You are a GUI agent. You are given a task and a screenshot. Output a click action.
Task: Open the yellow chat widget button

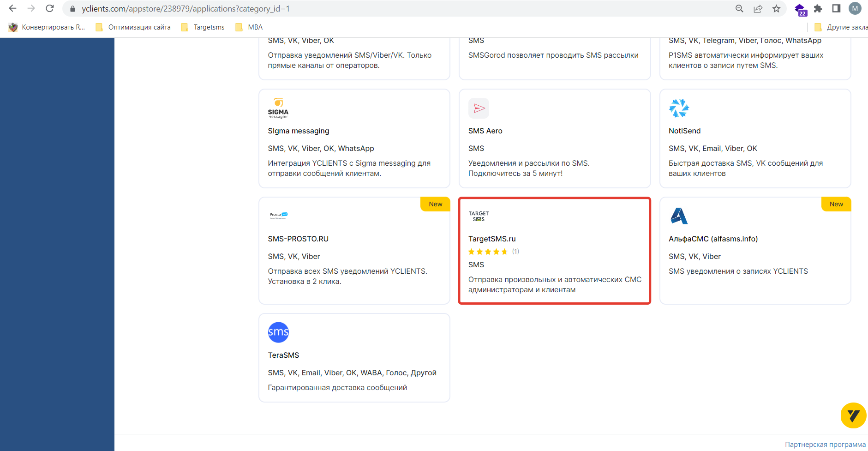click(x=853, y=415)
